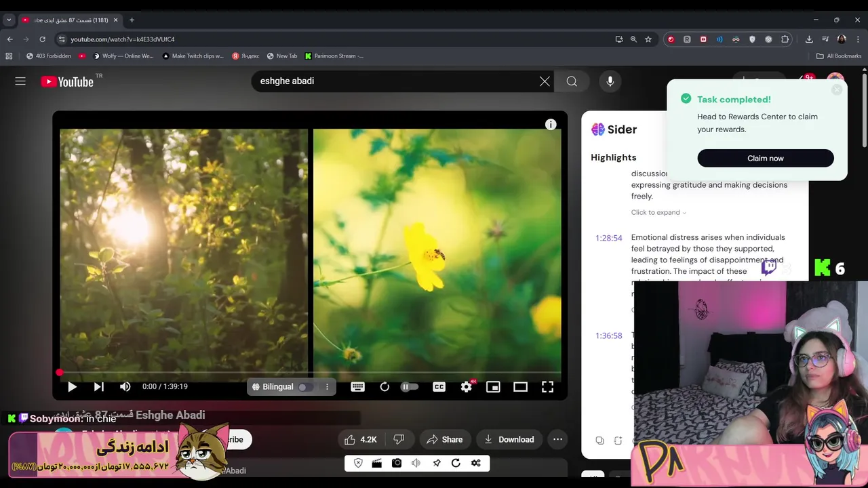Open floating toolbar settings gears
This screenshot has width=868, height=488.
click(476, 463)
